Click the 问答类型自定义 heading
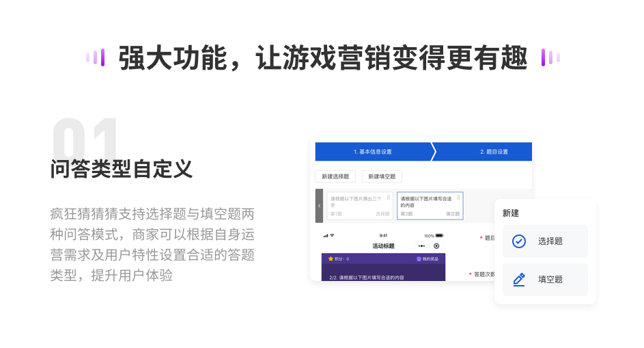This screenshot has height=348, width=644. [121, 168]
